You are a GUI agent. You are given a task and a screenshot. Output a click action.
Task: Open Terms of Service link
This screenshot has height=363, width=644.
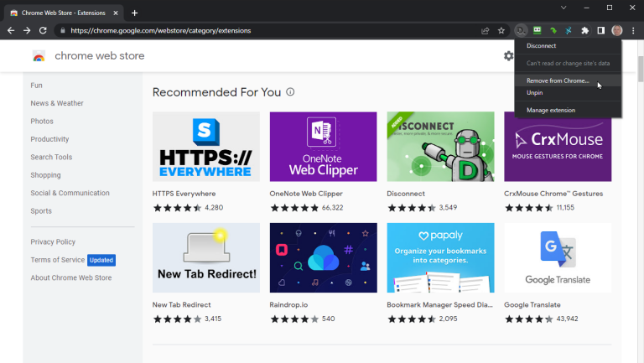pos(58,260)
